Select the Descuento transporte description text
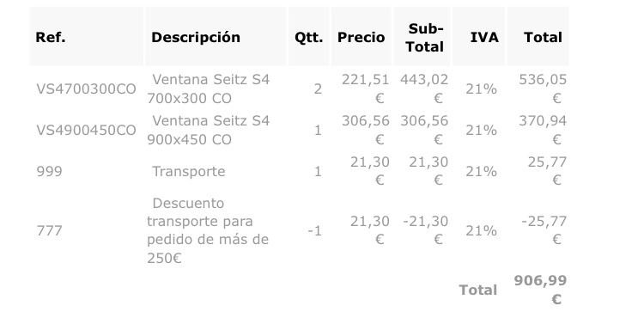Screen dimensions: 644x330 (208, 230)
